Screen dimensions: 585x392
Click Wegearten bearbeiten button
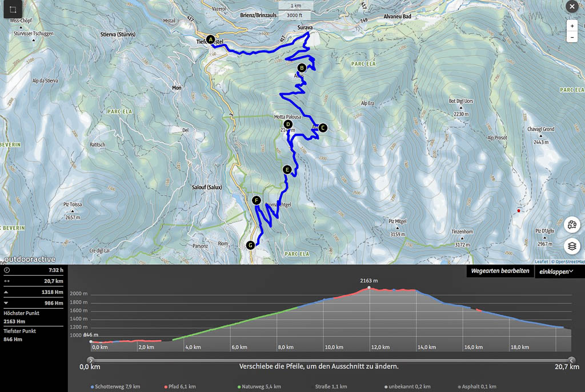(x=500, y=272)
